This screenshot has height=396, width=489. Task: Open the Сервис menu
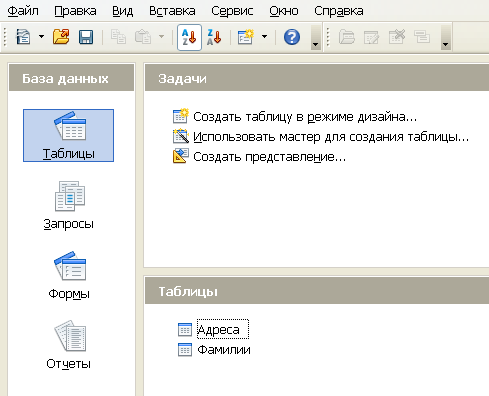[x=232, y=11]
